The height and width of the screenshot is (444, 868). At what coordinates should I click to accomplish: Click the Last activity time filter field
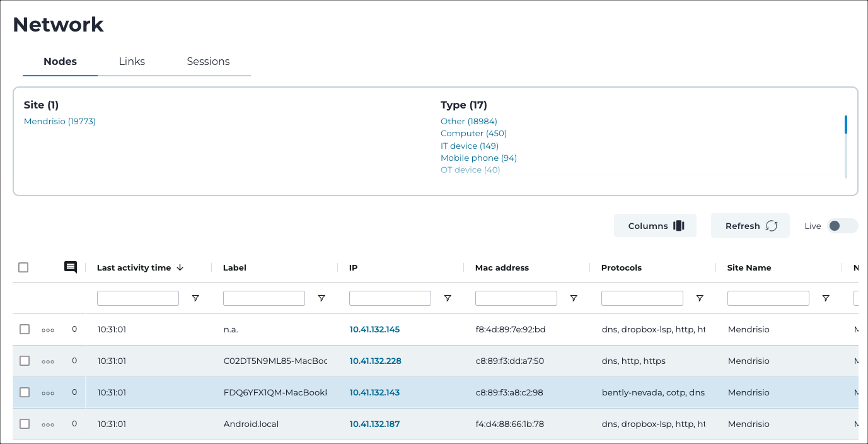coord(138,298)
